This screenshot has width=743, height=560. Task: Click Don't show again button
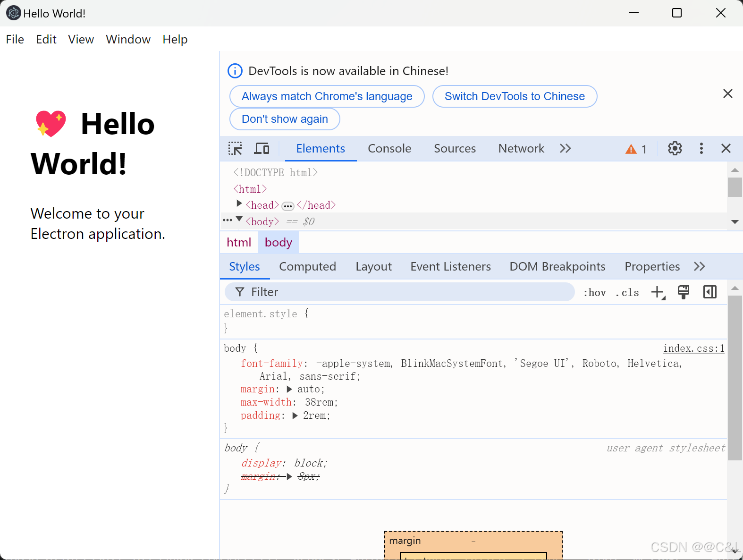click(285, 119)
